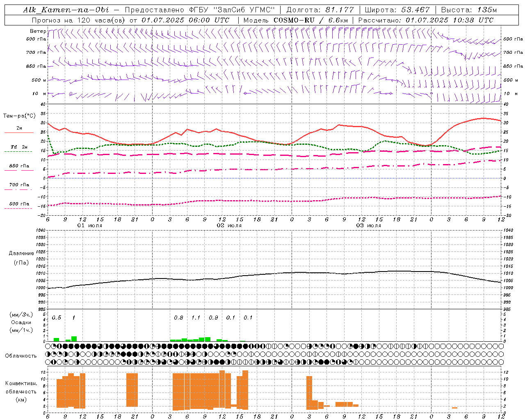Click the station name Alk_Kamen-na-Obi
The width and height of the screenshot is (525, 420).
coord(66,10)
